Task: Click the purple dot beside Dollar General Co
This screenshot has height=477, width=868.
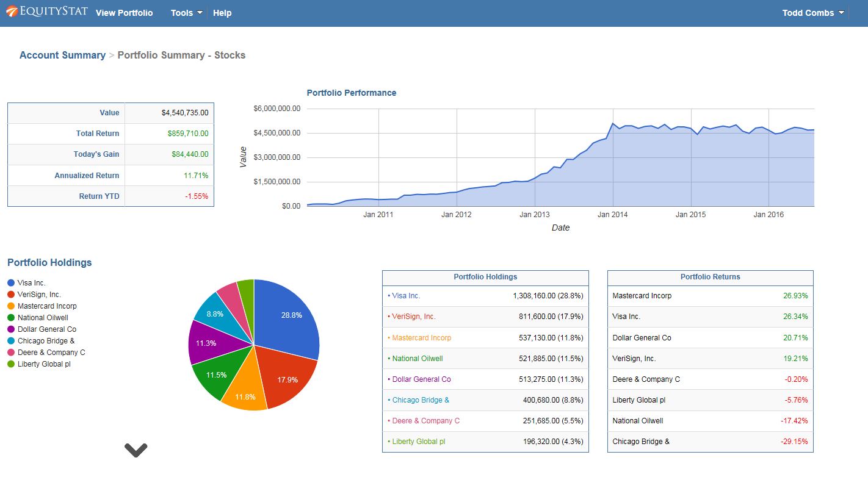Action: 10,329
